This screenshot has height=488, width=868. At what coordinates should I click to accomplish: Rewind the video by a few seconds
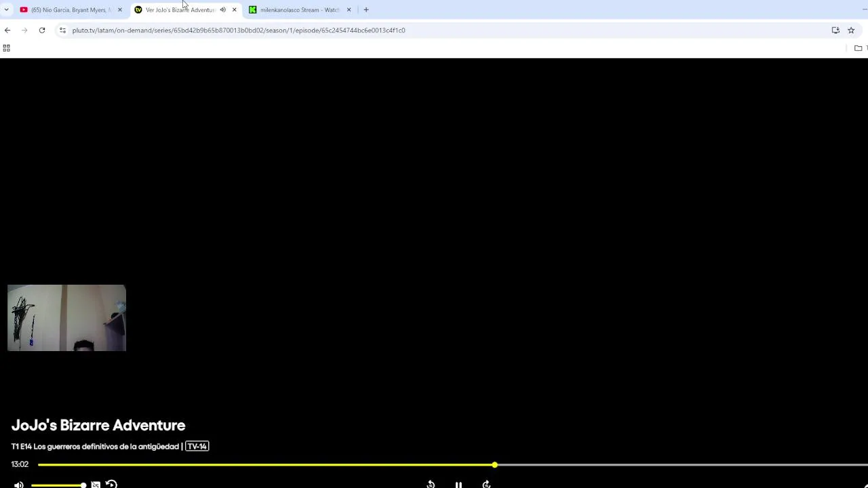431,485
